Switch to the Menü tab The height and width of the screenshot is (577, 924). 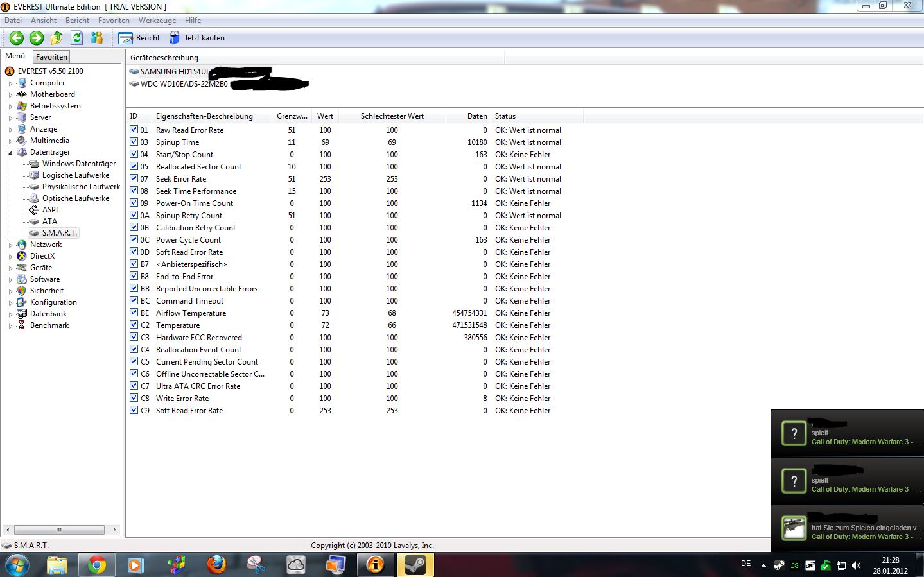click(x=15, y=56)
